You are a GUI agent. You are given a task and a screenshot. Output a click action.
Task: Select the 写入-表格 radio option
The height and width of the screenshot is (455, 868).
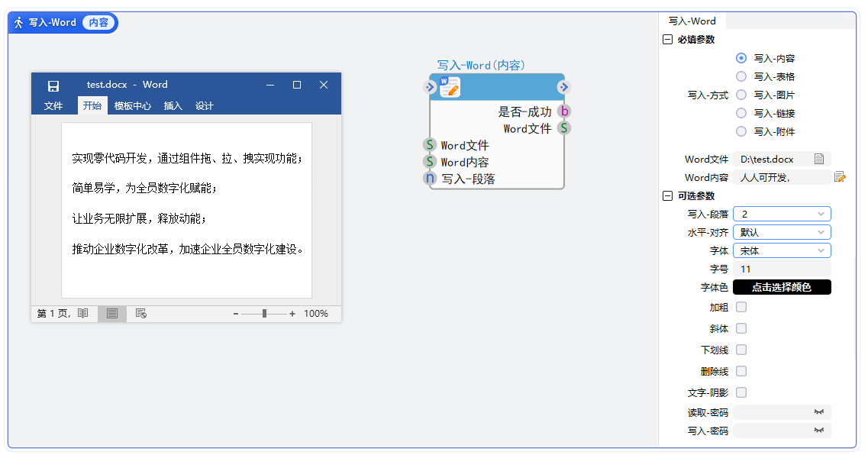(x=741, y=76)
